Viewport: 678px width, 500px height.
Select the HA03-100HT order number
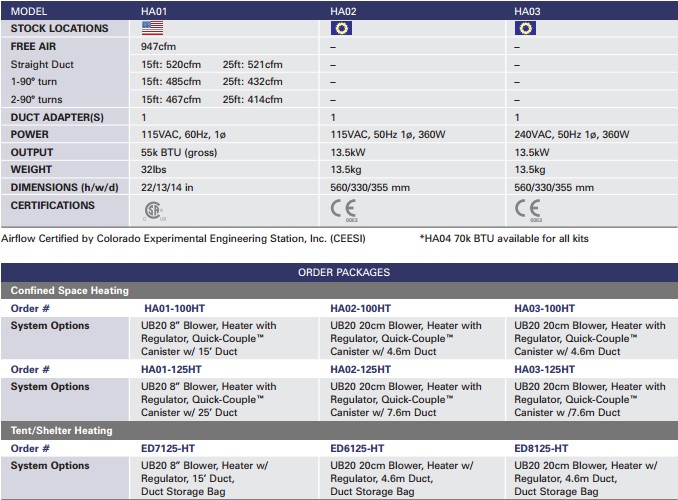point(544,308)
